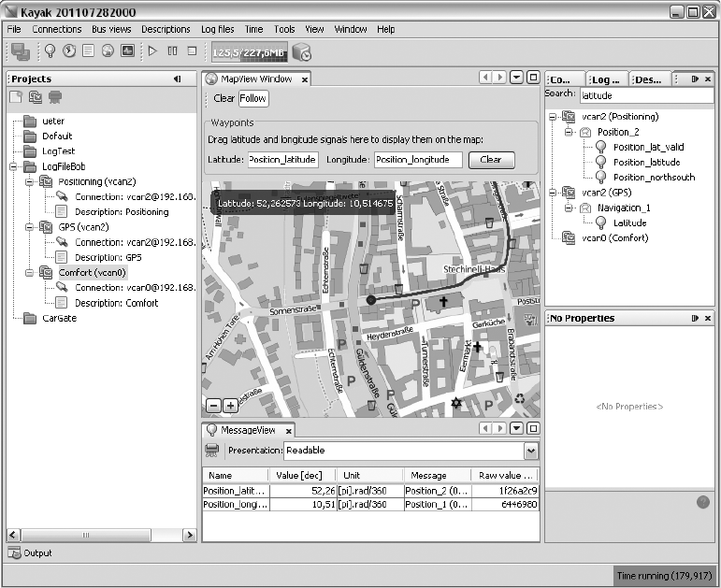The width and height of the screenshot is (721, 588).
Task: Click the Clear button next to Longitude field
Action: click(490, 160)
